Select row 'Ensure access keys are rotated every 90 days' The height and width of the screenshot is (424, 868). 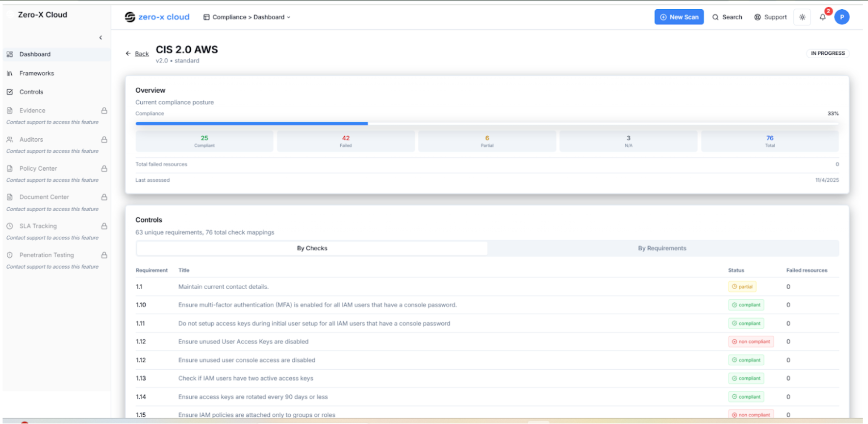pyautogui.click(x=487, y=397)
